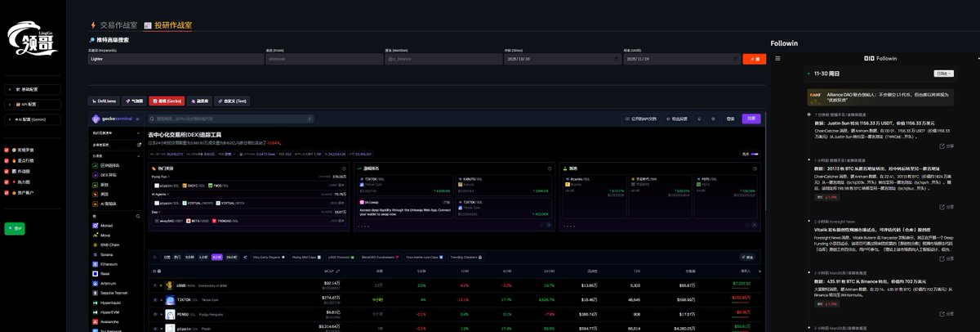Open the Followin hamburger menu
Screen dimensions: 980x332
click(x=777, y=58)
